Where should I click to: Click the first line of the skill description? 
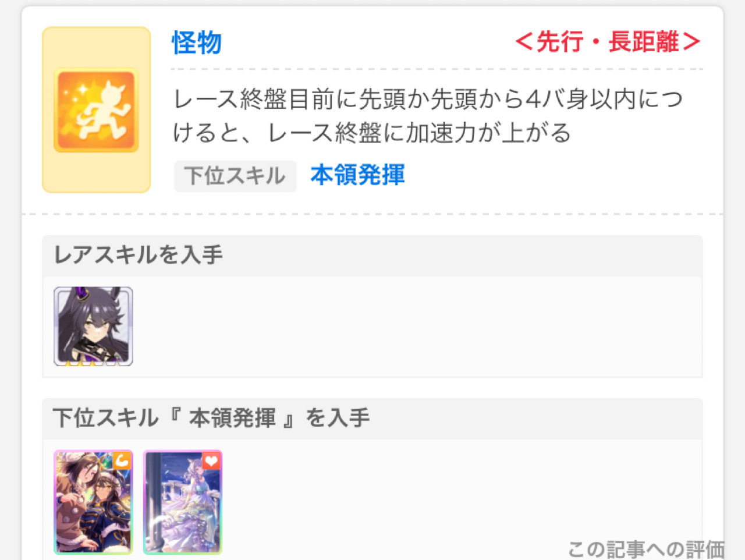coord(428,100)
